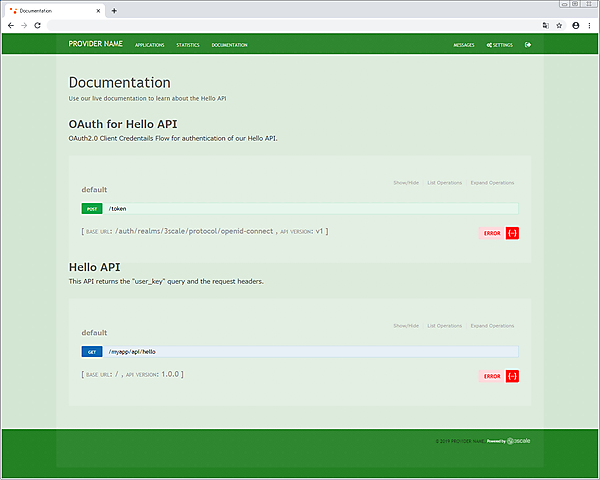Expand Operations in the OAuth for Hello API section
600x480 pixels.
coord(492,183)
